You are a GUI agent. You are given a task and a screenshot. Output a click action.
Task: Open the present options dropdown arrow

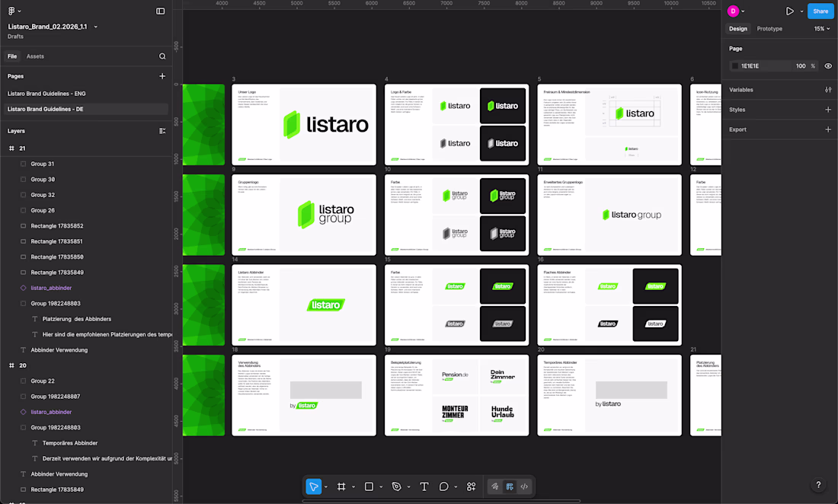coord(801,11)
